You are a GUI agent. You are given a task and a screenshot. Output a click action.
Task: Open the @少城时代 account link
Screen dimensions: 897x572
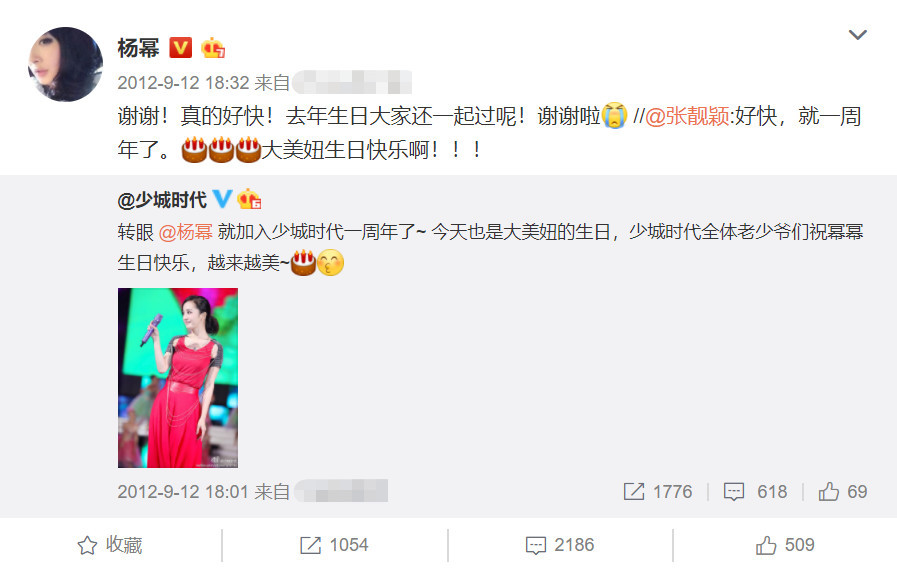point(162,200)
